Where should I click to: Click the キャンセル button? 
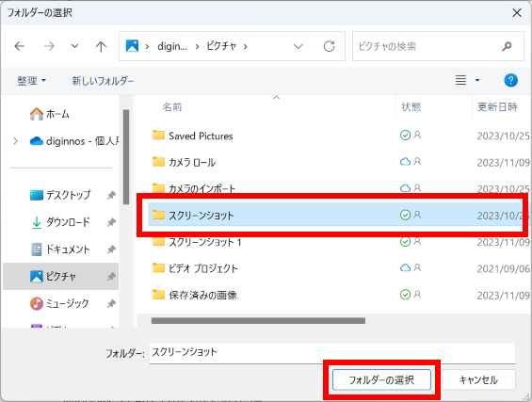(478, 380)
